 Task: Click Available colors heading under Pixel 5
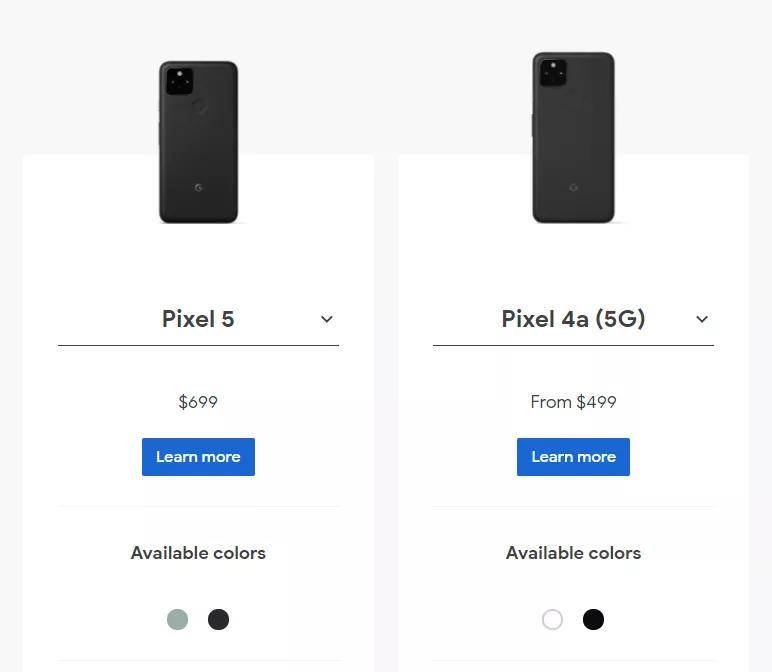pos(198,553)
